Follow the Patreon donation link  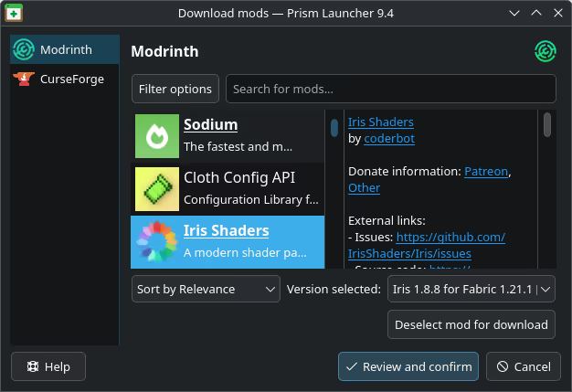coord(485,171)
